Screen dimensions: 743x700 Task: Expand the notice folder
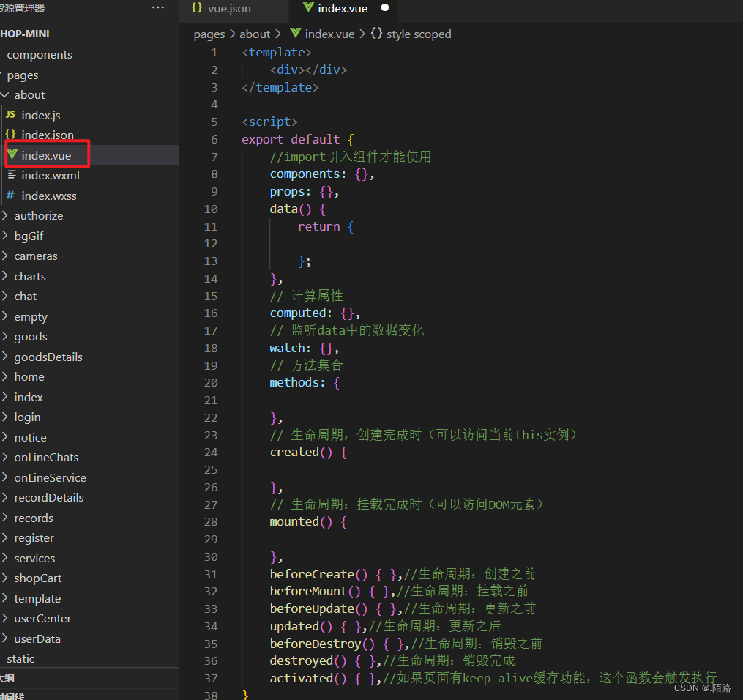[4, 437]
